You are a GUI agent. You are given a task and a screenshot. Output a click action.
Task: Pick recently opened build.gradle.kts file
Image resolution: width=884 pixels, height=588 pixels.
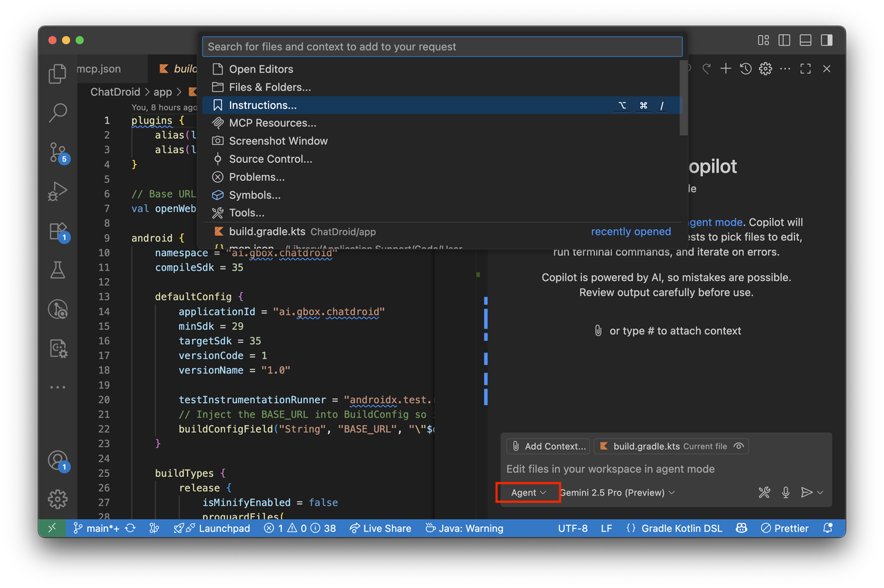[441, 231]
